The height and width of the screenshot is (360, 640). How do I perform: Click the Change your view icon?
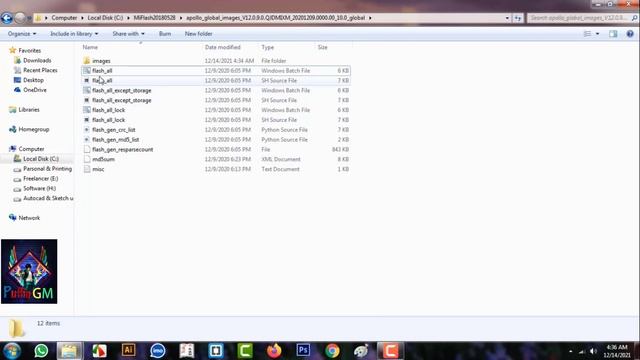(x=587, y=34)
